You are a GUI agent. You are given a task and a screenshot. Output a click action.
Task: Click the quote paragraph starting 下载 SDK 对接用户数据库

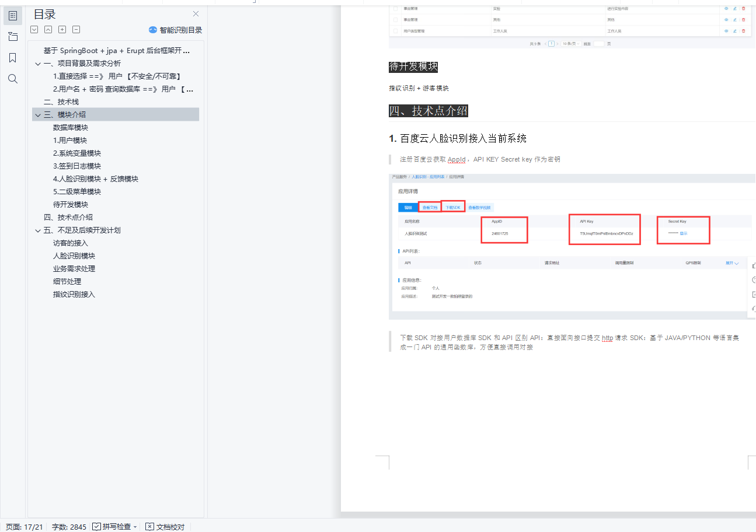(569, 342)
